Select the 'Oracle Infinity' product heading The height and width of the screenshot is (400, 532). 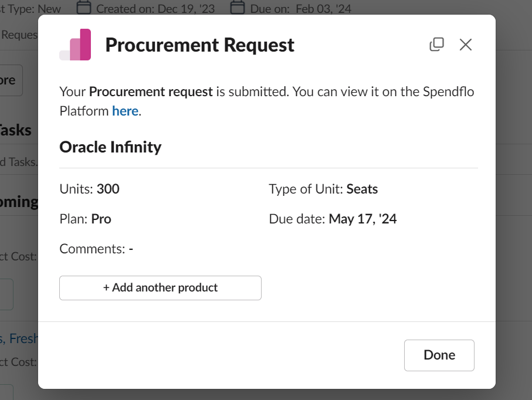[110, 147]
